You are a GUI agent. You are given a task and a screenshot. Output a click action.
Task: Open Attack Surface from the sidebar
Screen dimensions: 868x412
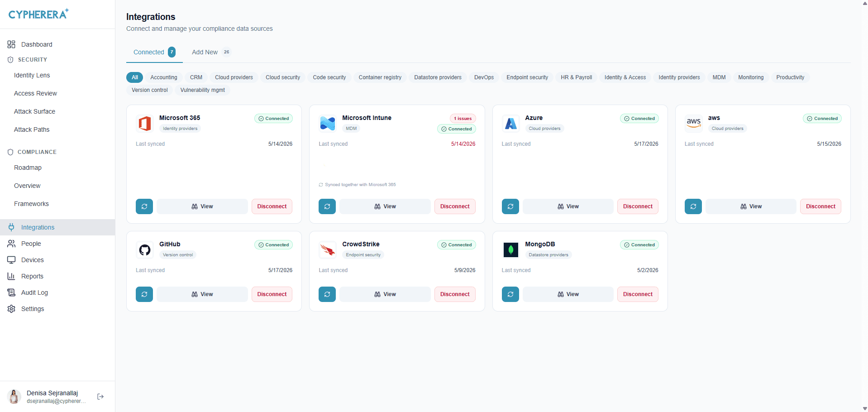coord(35,111)
